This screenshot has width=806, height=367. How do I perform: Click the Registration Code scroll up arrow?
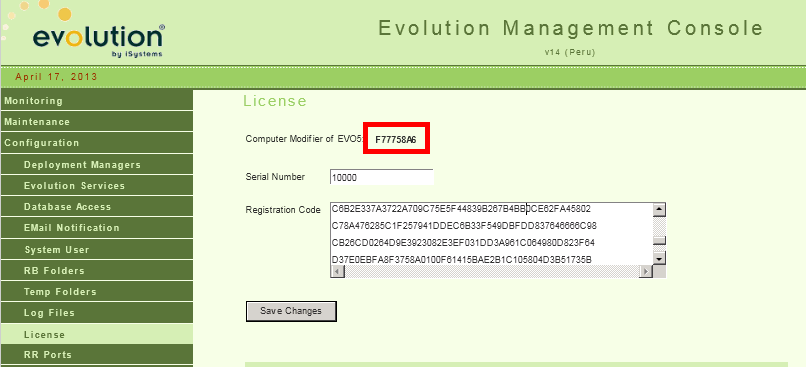(x=659, y=210)
